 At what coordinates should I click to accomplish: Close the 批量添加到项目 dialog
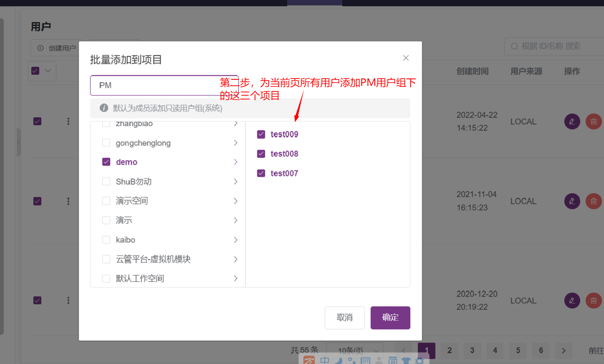[x=406, y=58]
